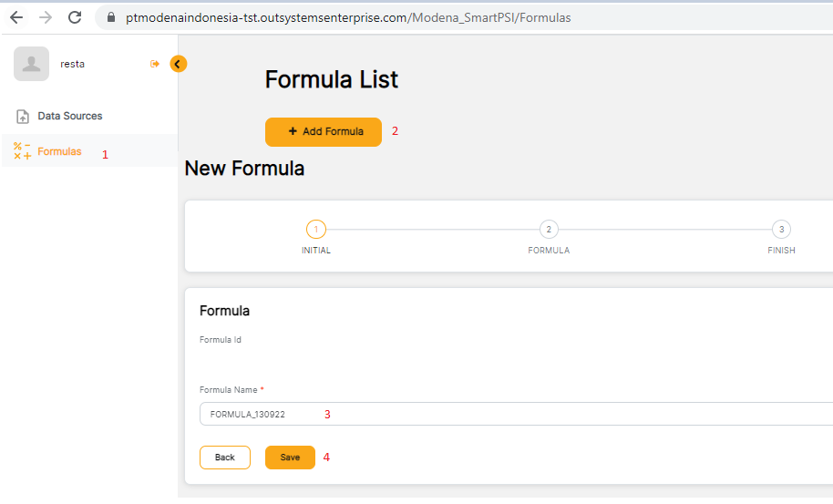Screen dimensions: 833x504
Task: Click the grey user avatar picture
Action: click(x=31, y=64)
